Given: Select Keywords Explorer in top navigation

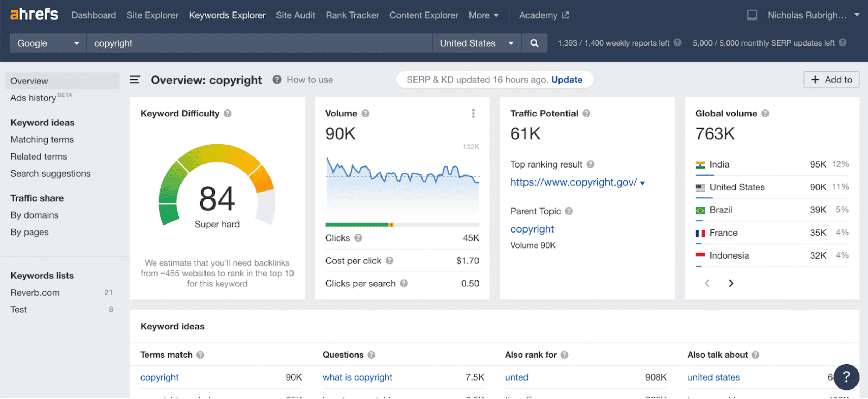Looking at the screenshot, I should tap(227, 15).
